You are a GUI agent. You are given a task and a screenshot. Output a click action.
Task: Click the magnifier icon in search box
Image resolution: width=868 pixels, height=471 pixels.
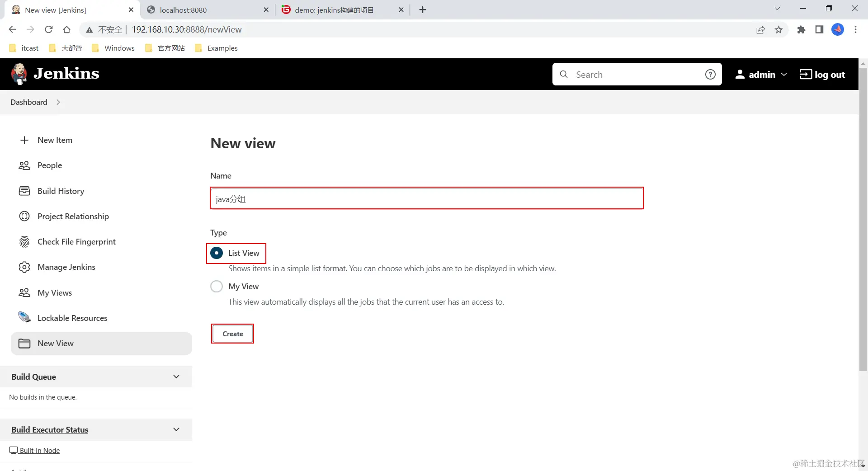(x=564, y=74)
